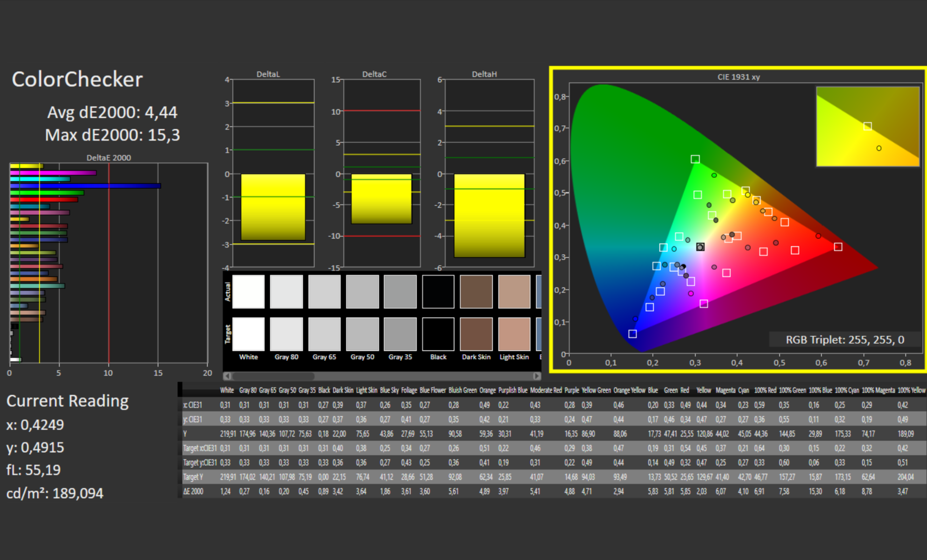Click the dE 2000 row label

(x=193, y=491)
